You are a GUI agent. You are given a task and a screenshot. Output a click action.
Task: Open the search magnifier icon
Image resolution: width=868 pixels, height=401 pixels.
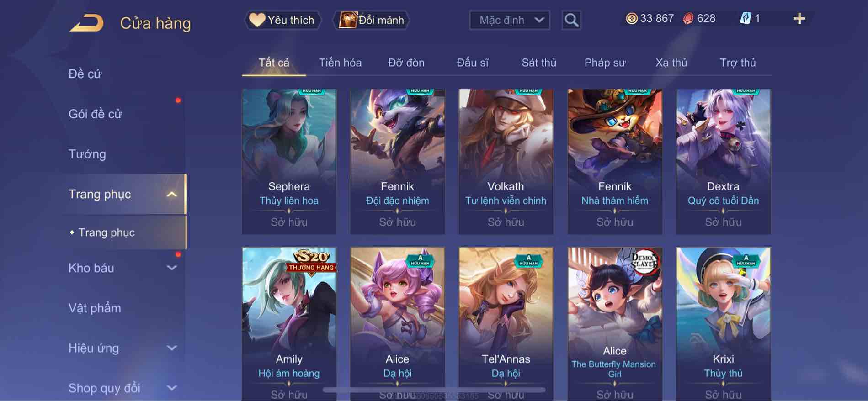(x=571, y=20)
